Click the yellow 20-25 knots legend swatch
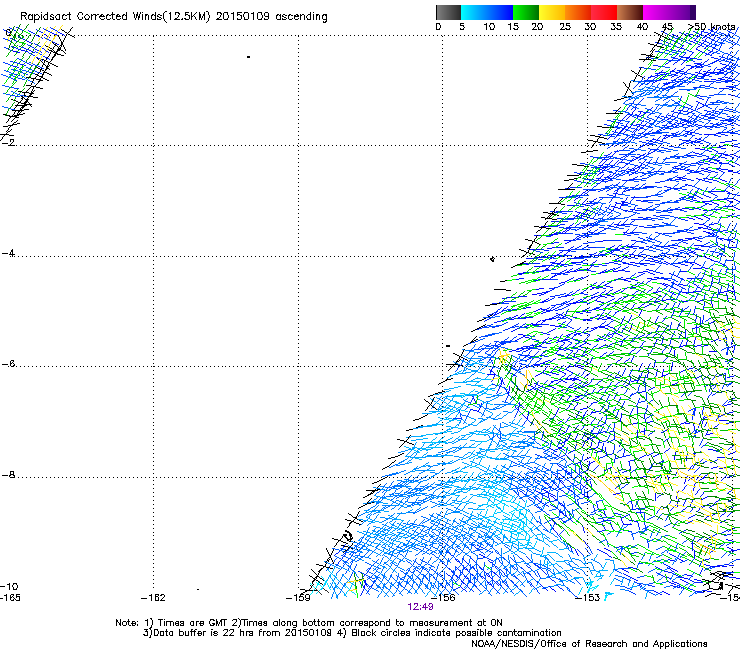 (552, 12)
